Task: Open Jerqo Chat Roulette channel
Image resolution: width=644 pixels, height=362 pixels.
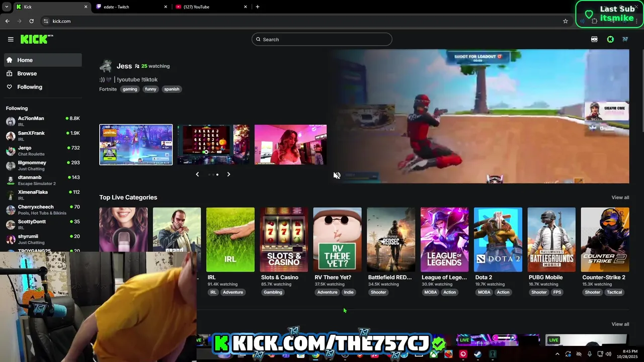Action: (43, 151)
